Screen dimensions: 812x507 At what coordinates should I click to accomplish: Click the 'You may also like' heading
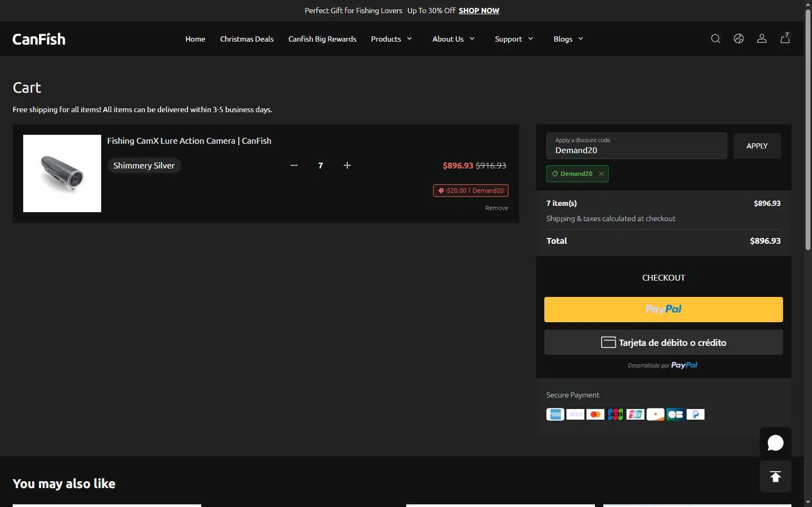tap(64, 483)
